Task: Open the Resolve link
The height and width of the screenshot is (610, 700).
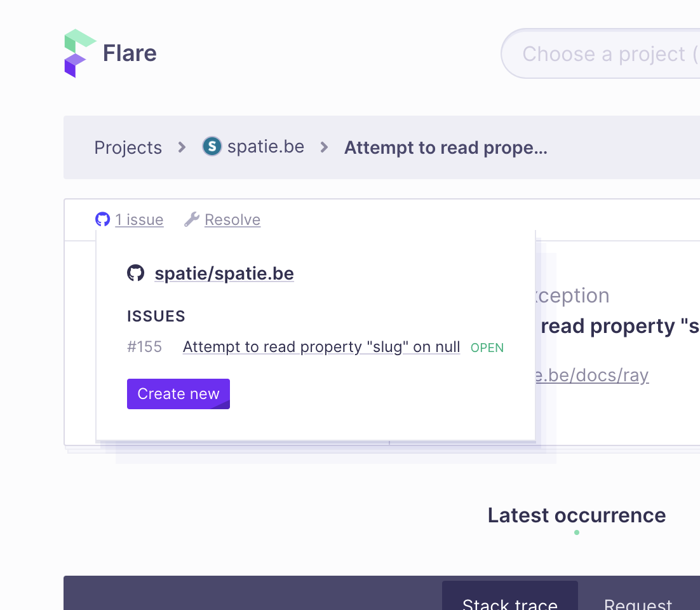Action: (232, 220)
